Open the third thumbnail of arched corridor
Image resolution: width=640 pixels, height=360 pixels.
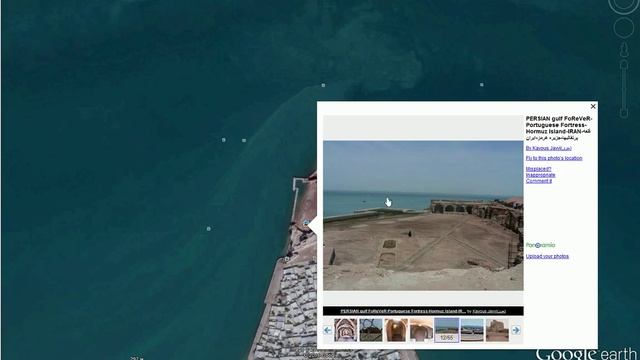396,330
